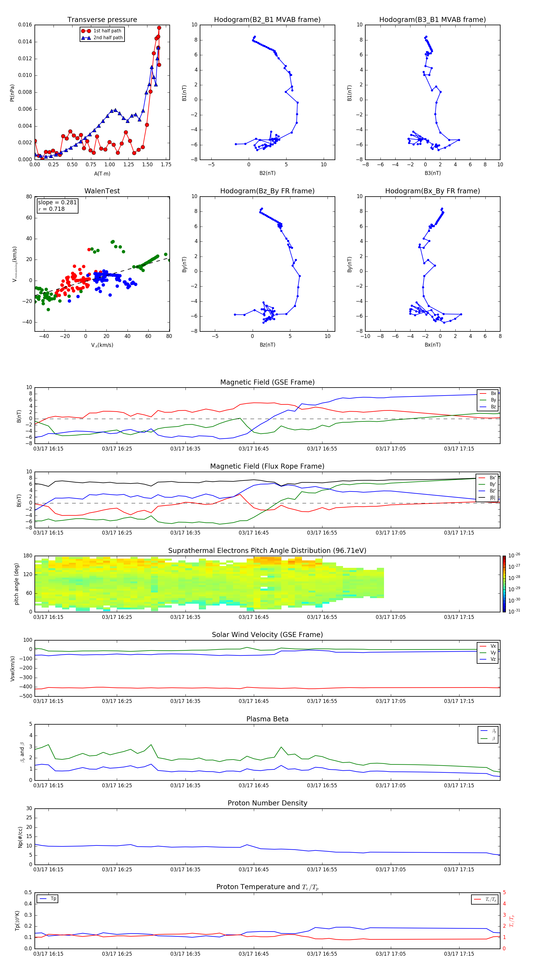Click the "Proton Number Density" title
The image size is (535, 980).
(x=267, y=803)
